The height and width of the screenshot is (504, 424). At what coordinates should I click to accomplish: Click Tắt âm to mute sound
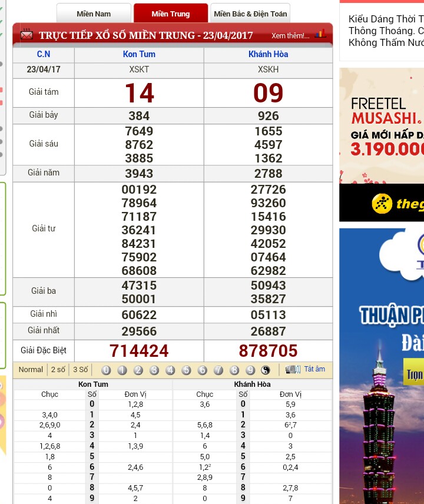[x=314, y=370]
